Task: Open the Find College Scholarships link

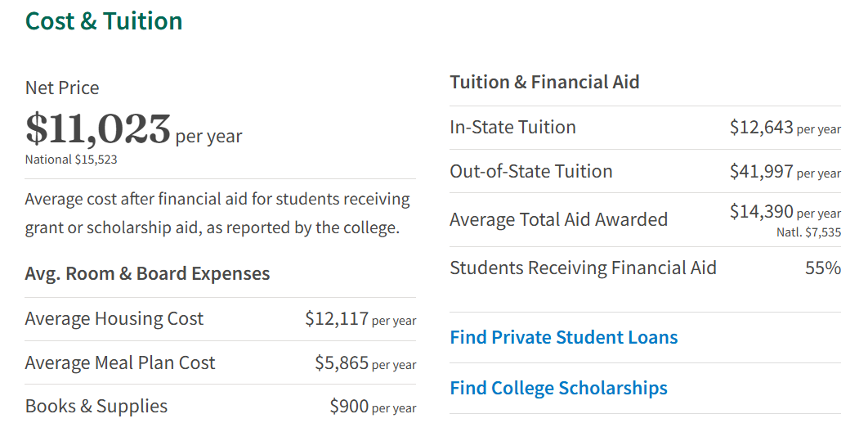Action: pos(558,388)
